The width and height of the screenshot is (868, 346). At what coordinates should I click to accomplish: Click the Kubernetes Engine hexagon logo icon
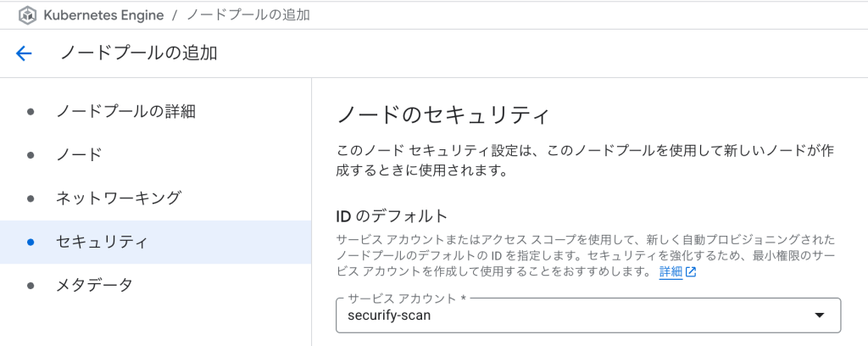click(27, 15)
